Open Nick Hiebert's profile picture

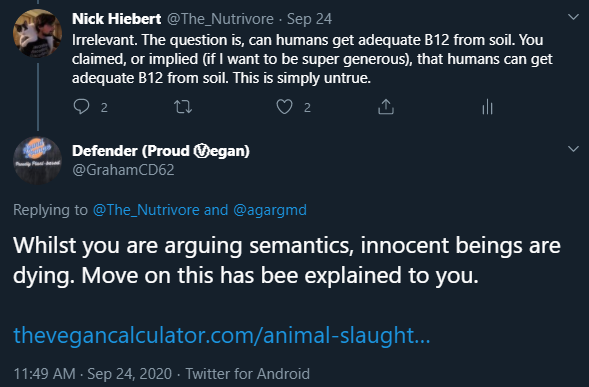click(x=38, y=33)
